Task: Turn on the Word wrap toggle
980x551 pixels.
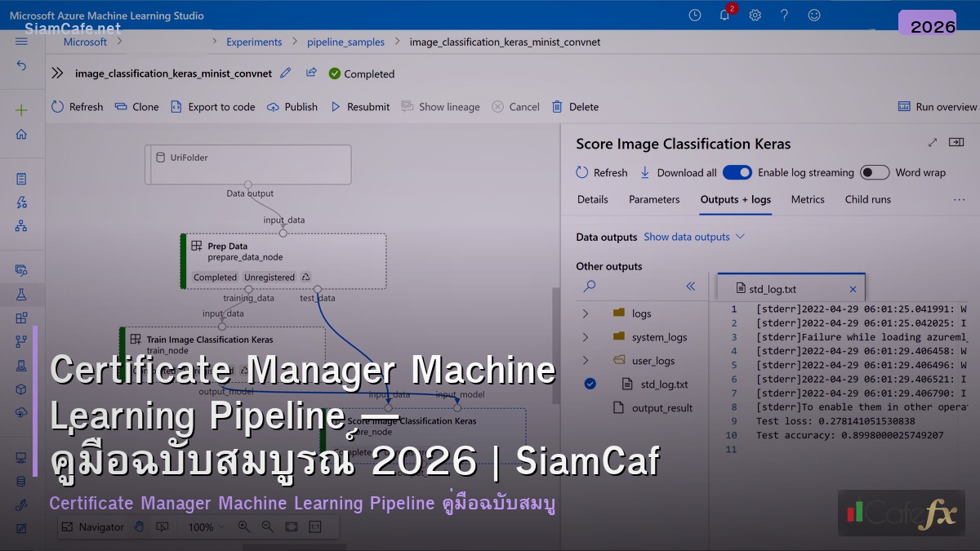Action: [874, 172]
